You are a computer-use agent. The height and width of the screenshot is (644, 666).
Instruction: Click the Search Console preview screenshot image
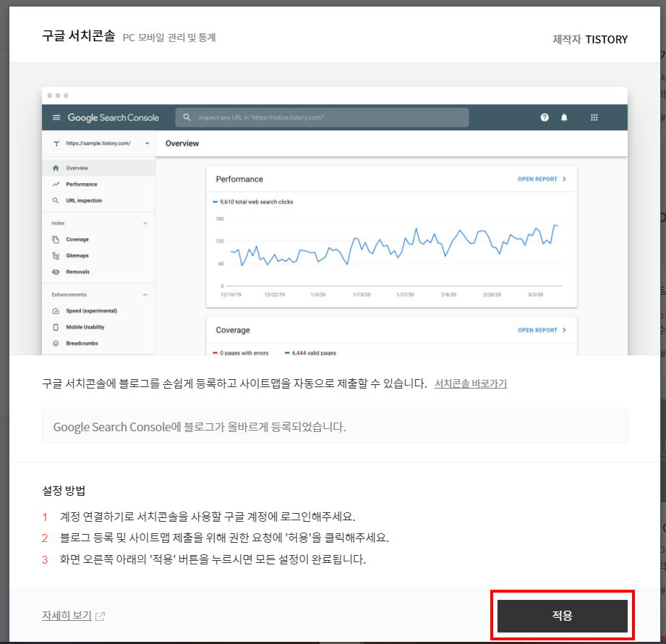(x=334, y=221)
